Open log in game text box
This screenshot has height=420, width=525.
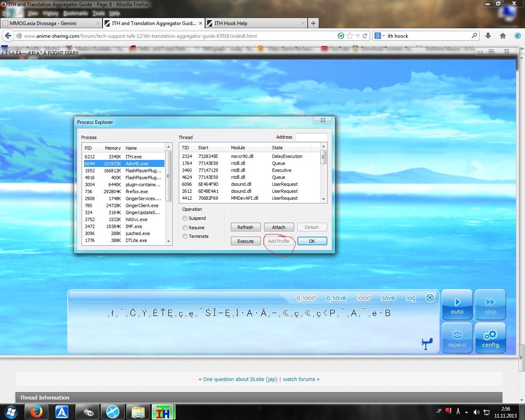pyautogui.click(x=411, y=298)
